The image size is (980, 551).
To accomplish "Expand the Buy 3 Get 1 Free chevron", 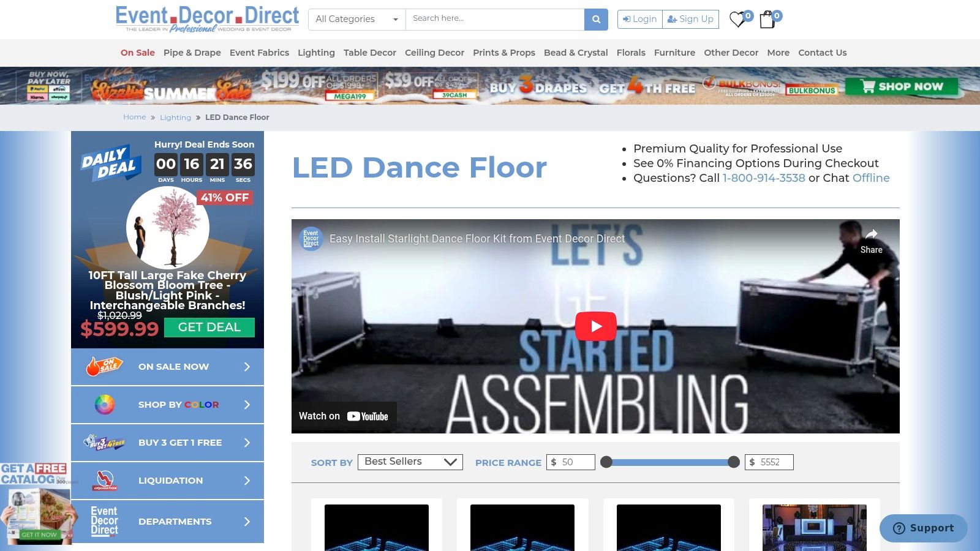I will [x=247, y=443].
